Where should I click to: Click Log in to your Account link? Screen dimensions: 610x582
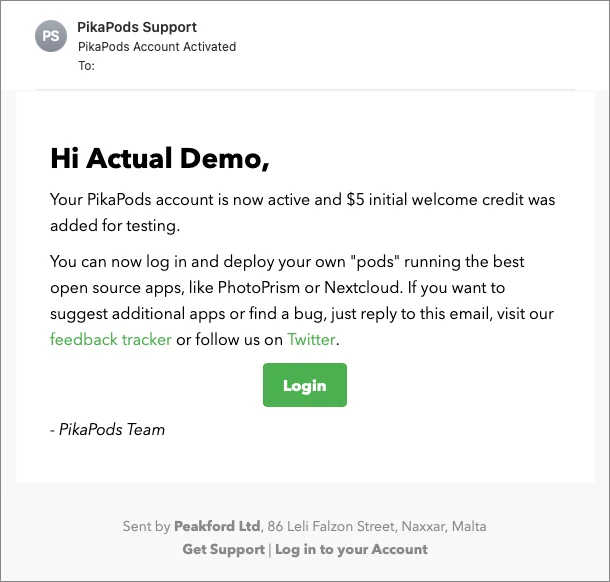click(351, 549)
